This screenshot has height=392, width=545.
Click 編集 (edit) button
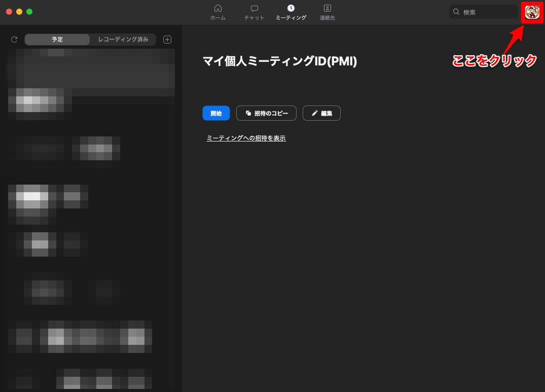point(321,113)
